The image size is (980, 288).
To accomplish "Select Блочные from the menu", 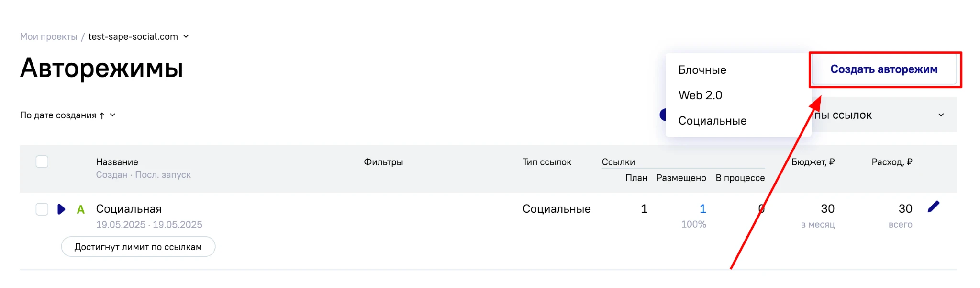I will point(702,70).
